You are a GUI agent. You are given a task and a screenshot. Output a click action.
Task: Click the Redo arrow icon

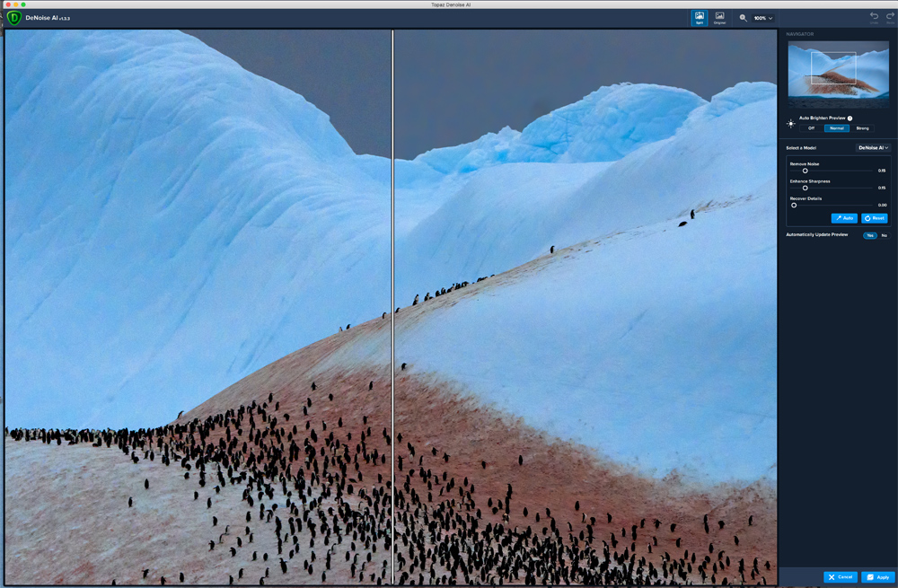[888, 18]
